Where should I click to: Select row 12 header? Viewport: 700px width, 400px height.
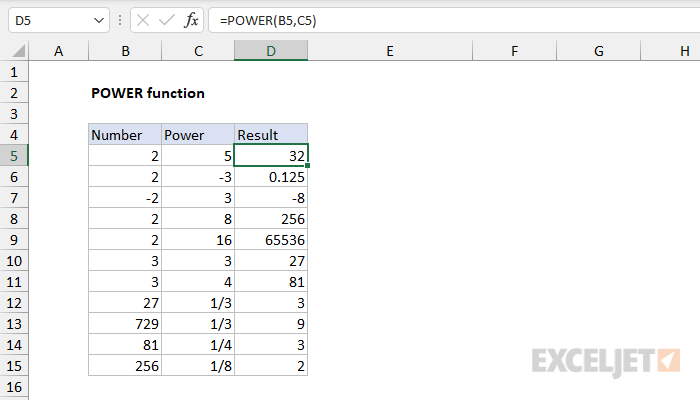(x=14, y=303)
